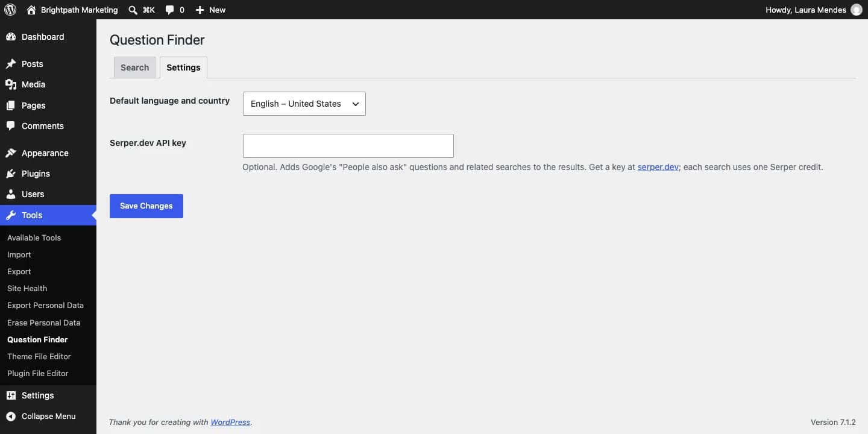The width and height of the screenshot is (868, 434).
Task: Click the Dashboard gauge icon
Action: click(x=11, y=37)
